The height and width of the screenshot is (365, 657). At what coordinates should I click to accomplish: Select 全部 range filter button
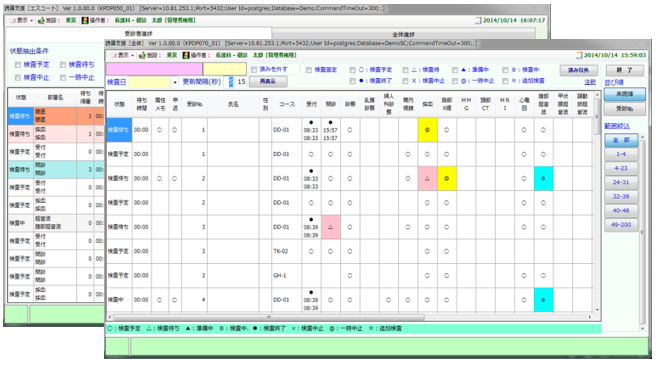point(621,140)
